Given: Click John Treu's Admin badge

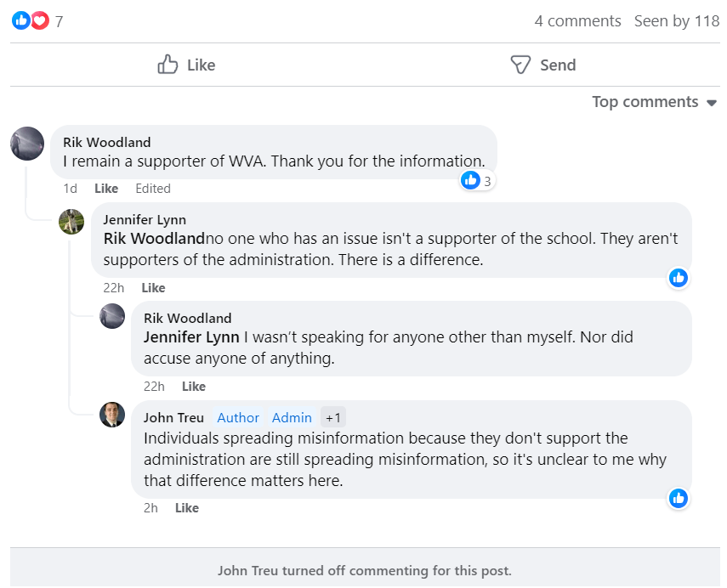Looking at the screenshot, I should point(292,417).
